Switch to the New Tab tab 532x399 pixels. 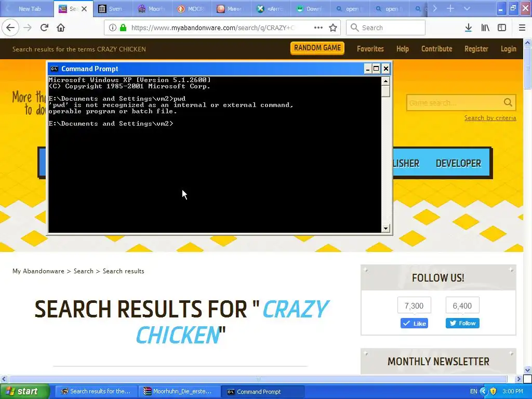(x=26, y=9)
